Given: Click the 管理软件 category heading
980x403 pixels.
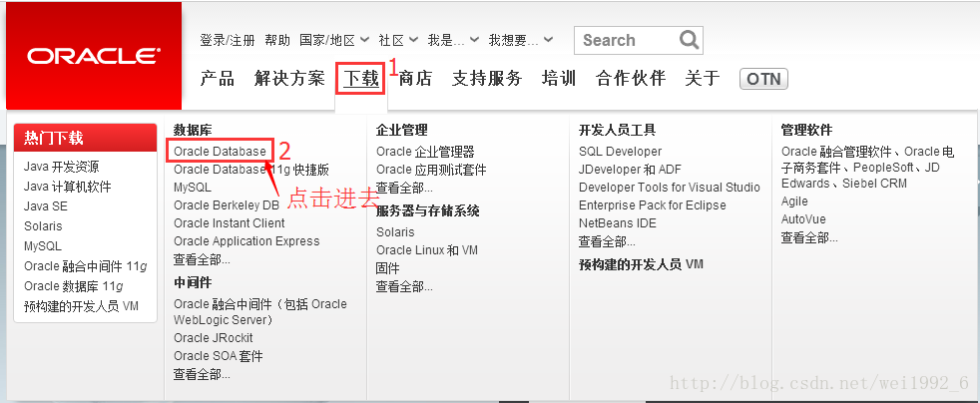Looking at the screenshot, I should pos(807,130).
